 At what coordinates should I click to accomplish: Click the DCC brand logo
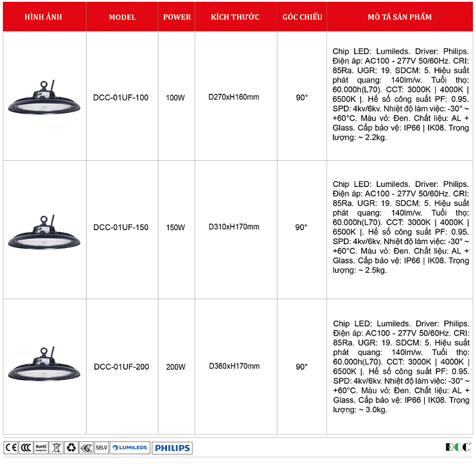point(458,448)
